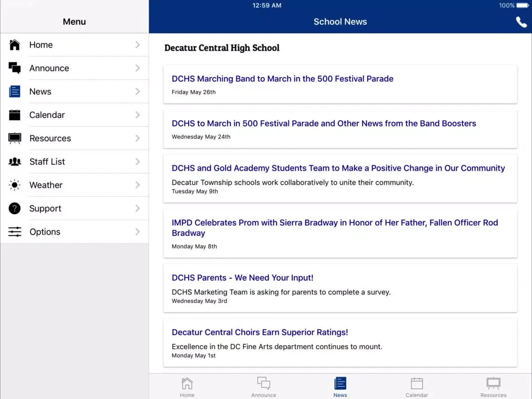This screenshot has width=532, height=399.
Task: Click the Support question mark icon
Action: tap(15, 208)
